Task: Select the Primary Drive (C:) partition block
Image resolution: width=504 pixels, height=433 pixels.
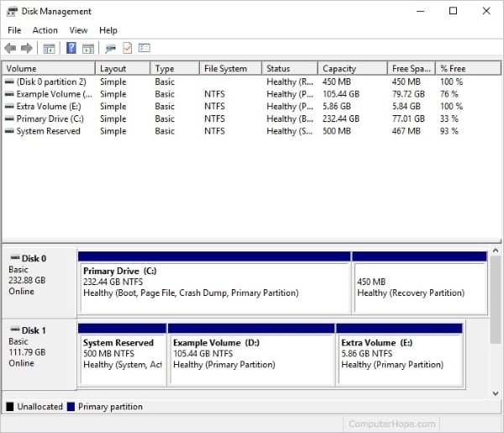Action: tap(214, 283)
